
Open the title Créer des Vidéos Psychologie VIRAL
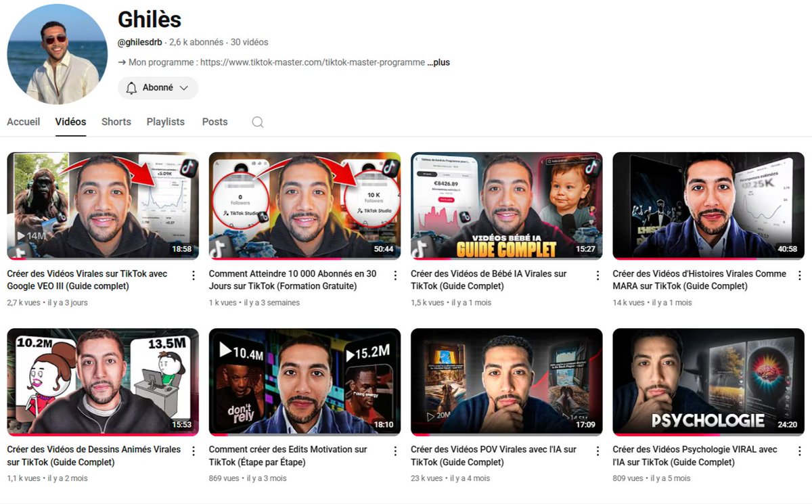click(x=695, y=456)
